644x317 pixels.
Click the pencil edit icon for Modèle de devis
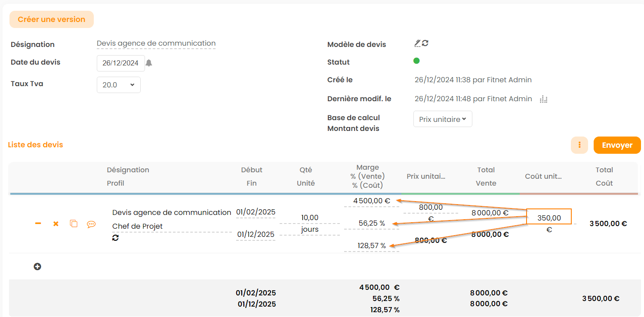417,43
